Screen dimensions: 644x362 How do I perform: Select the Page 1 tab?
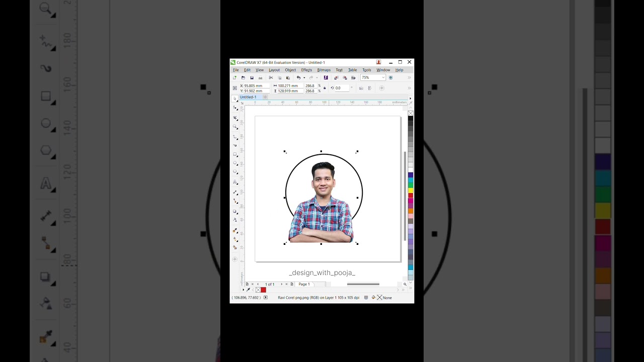click(x=304, y=284)
